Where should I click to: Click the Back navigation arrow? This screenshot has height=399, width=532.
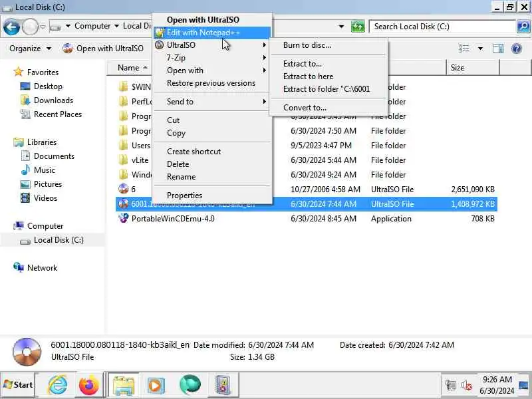tap(11, 27)
